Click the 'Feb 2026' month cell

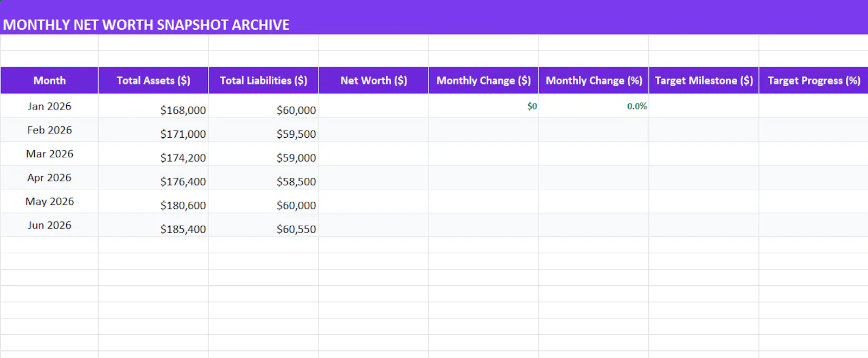tap(49, 130)
